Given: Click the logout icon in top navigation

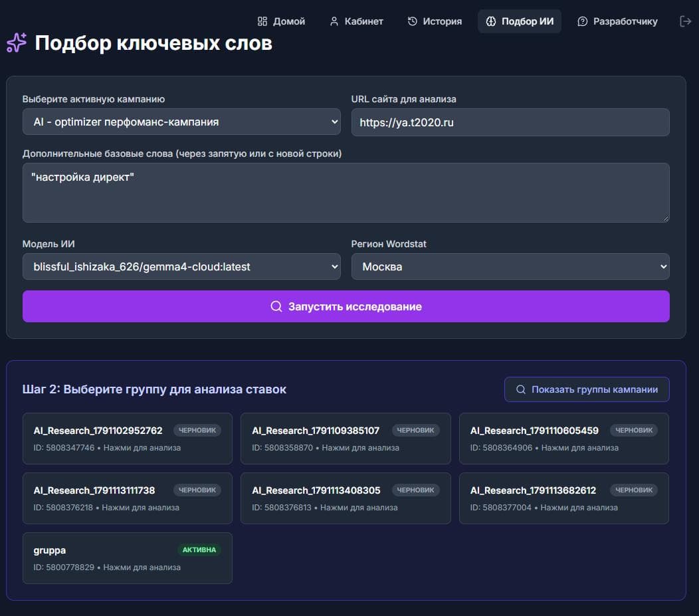Looking at the screenshot, I should pyautogui.click(x=685, y=21).
